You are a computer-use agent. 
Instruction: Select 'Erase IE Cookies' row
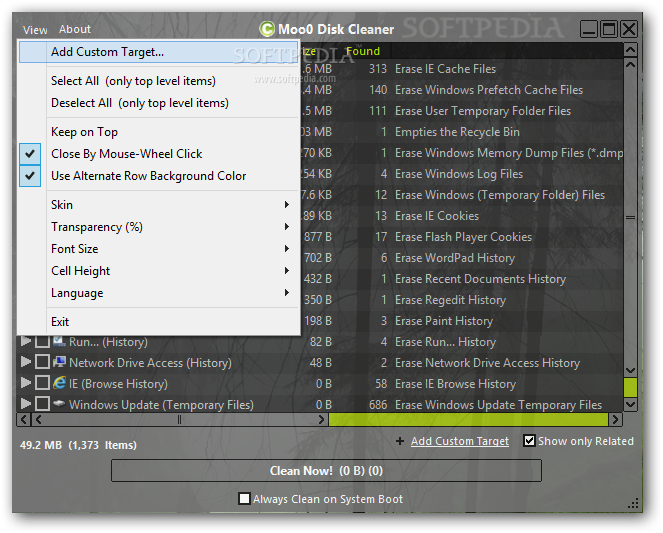tap(437, 216)
